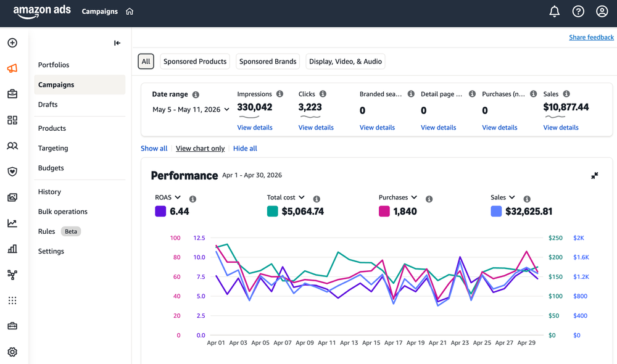Open Portfolios in the side menu
The height and width of the screenshot is (364, 617).
tap(54, 65)
